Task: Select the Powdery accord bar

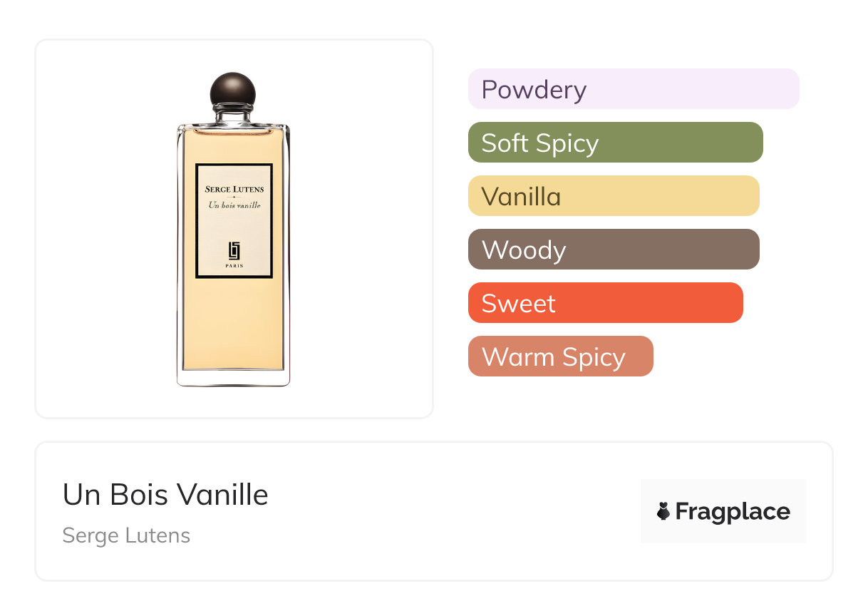Action: pos(633,89)
